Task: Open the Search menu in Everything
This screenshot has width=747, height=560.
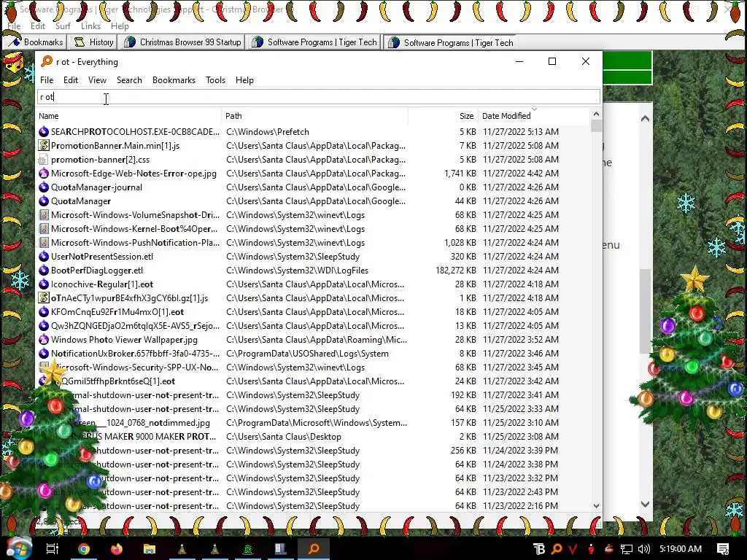Action: pyautogui.click(x=129, y=80)
